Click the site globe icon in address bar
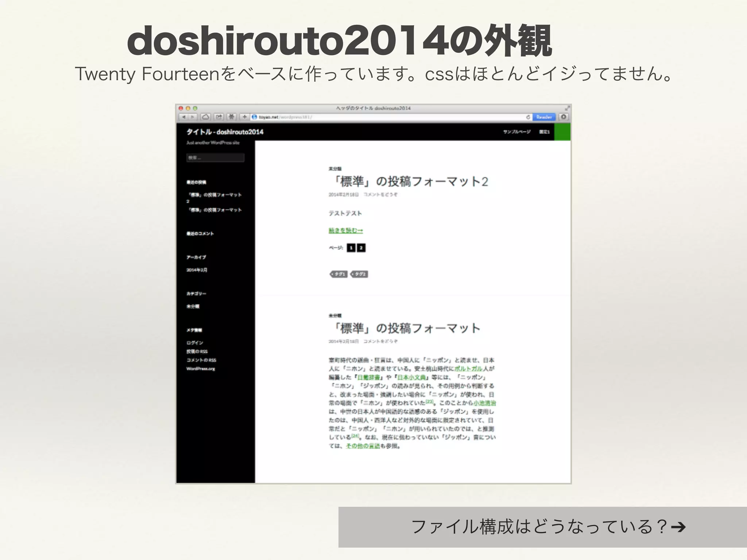The image size is (747, 560). (255, 117)
